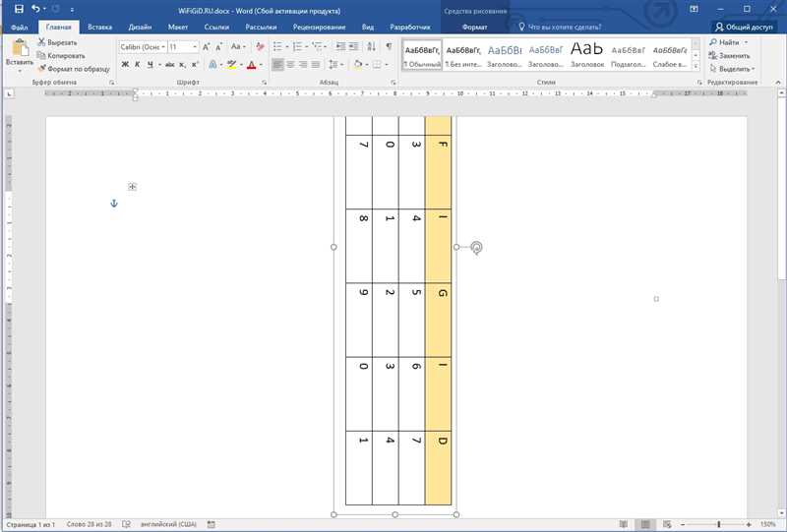Screen dimensions: 787x532
Task: Decrease font size with the small A icon
Action: pyautogui.click(x=218, y=46)
